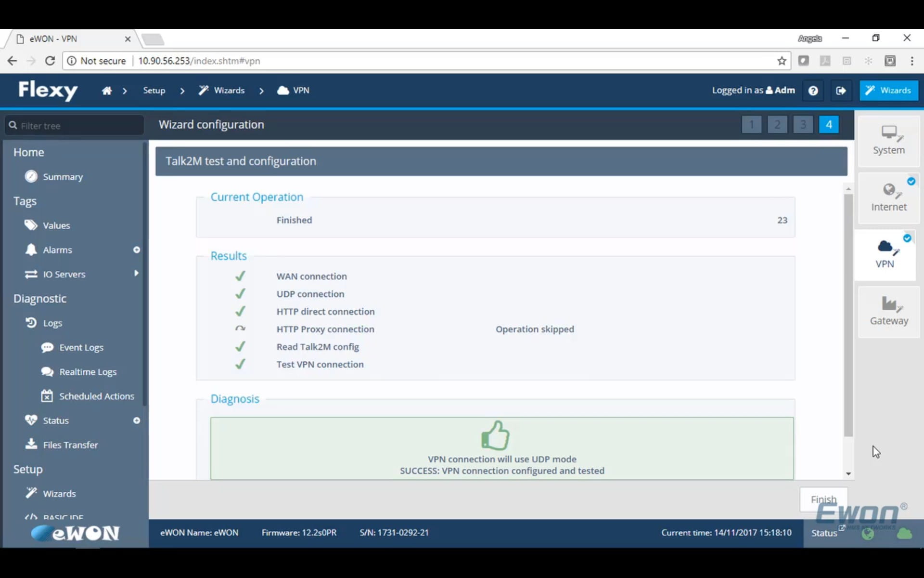Click the Logs history icon
The width and height of the screenshot is (924, 578).
point(31,323)
